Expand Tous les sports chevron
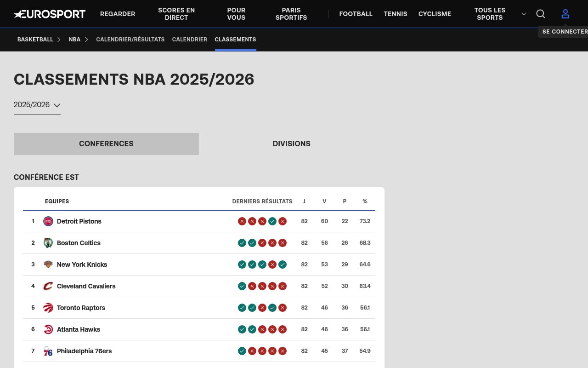588x368 pixels. click(524, 14)
